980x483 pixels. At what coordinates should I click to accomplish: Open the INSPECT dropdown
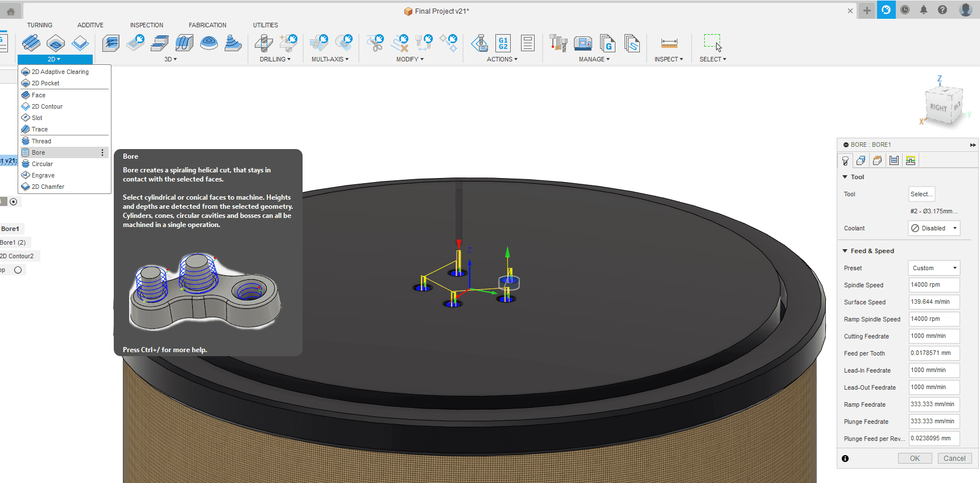click(x=669, y=59)
